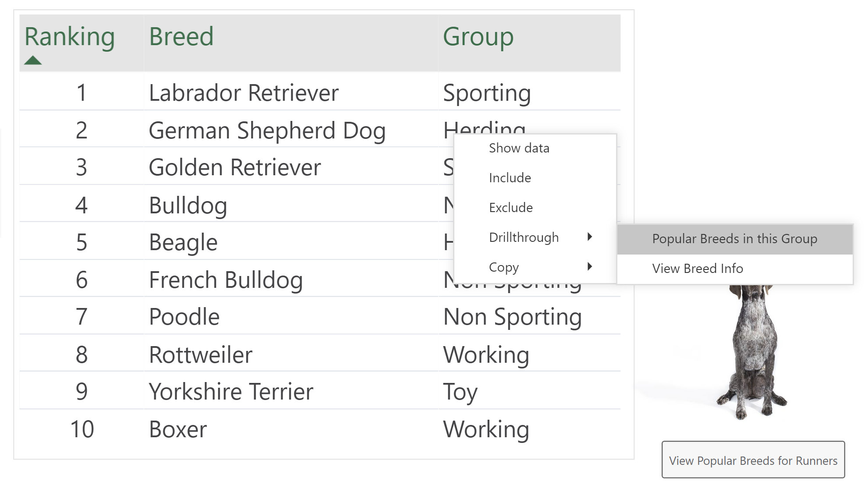Expand the Drillthrough submenu arrow
868x492 pixels.
(590, 237)
